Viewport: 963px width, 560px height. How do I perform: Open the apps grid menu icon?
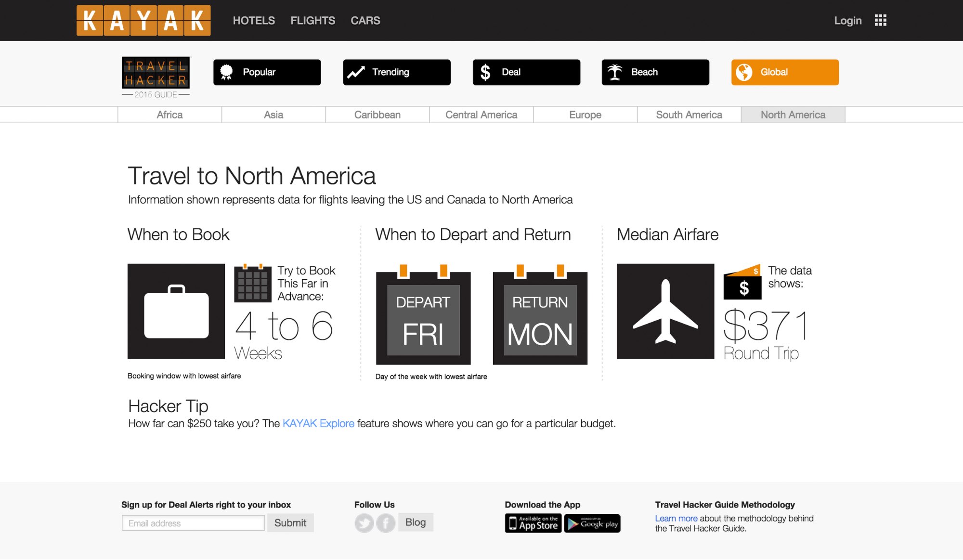[880, 20]
